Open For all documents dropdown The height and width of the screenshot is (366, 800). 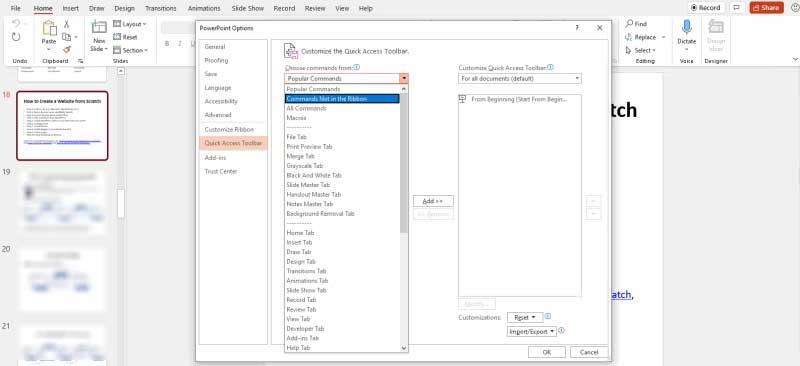[519, 79]
